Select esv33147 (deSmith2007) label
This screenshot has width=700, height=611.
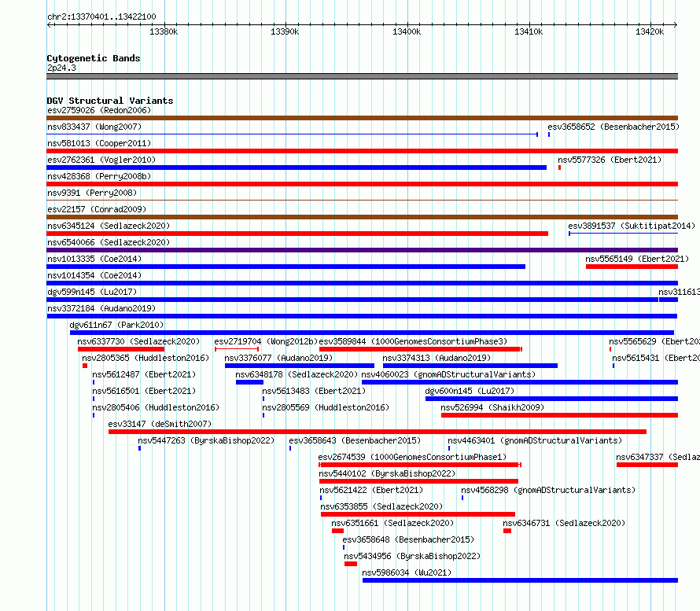click(160, 424)
